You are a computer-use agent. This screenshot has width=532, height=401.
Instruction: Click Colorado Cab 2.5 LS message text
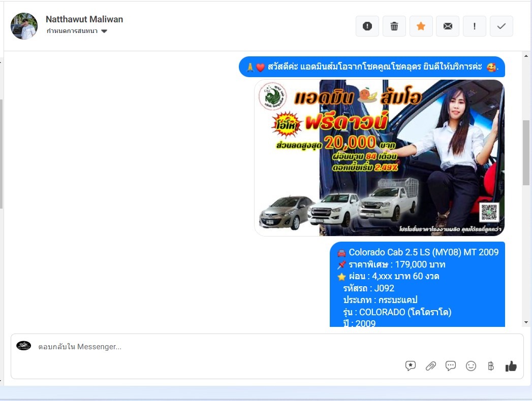click(423, 252)
